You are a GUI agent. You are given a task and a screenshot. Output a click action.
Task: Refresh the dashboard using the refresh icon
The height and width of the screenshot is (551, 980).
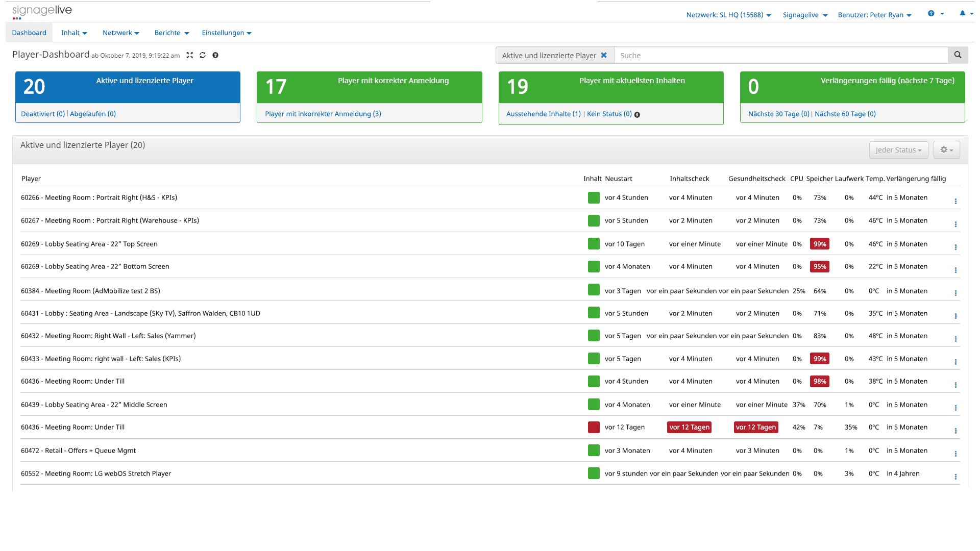202,55
